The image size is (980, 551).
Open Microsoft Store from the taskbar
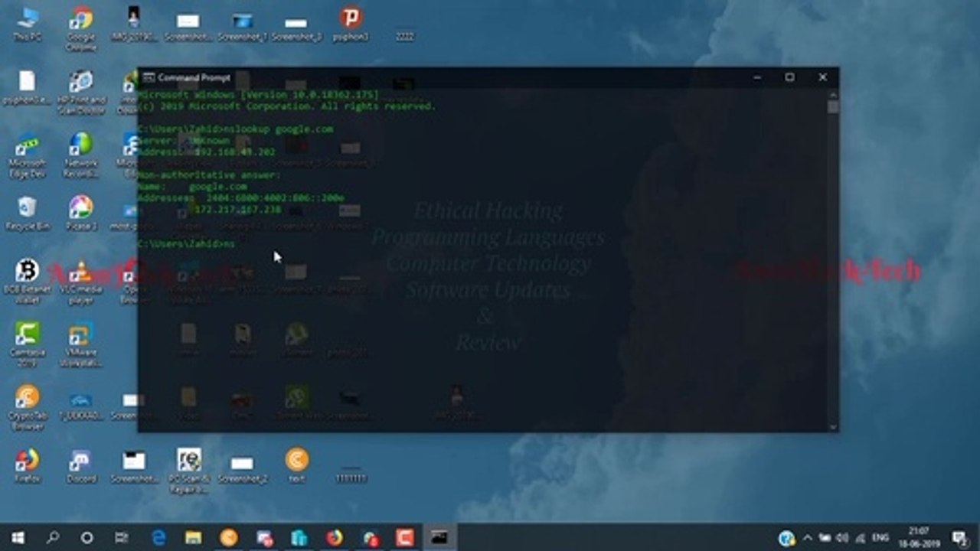(x=299, y=538)
